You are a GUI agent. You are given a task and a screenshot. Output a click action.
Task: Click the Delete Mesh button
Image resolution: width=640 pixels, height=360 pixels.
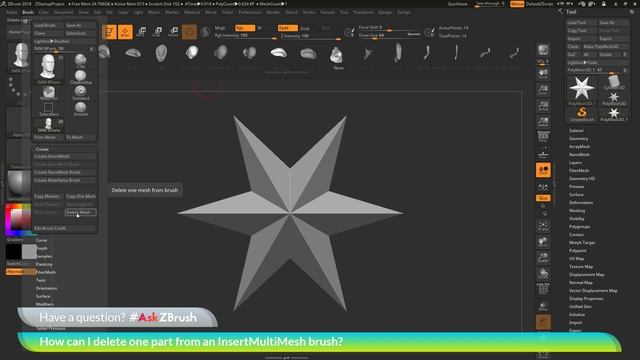(x=80, y=212)
